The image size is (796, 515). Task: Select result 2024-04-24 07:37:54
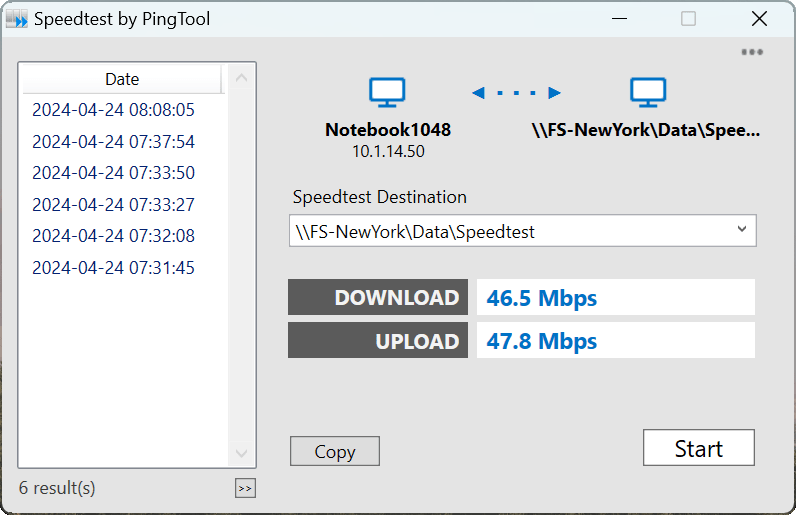tap(113, 142)
